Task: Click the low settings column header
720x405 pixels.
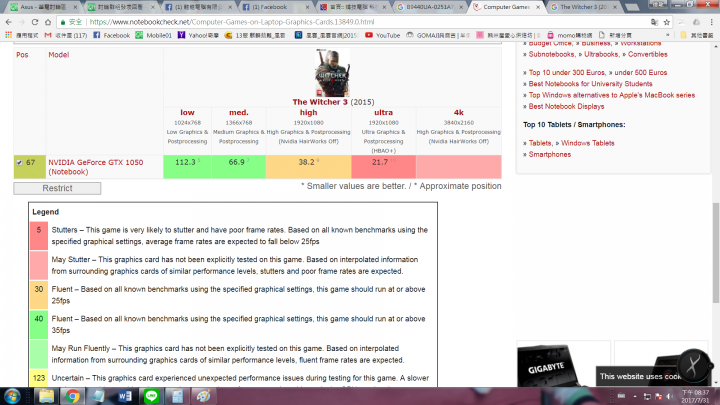Action: 187,112
